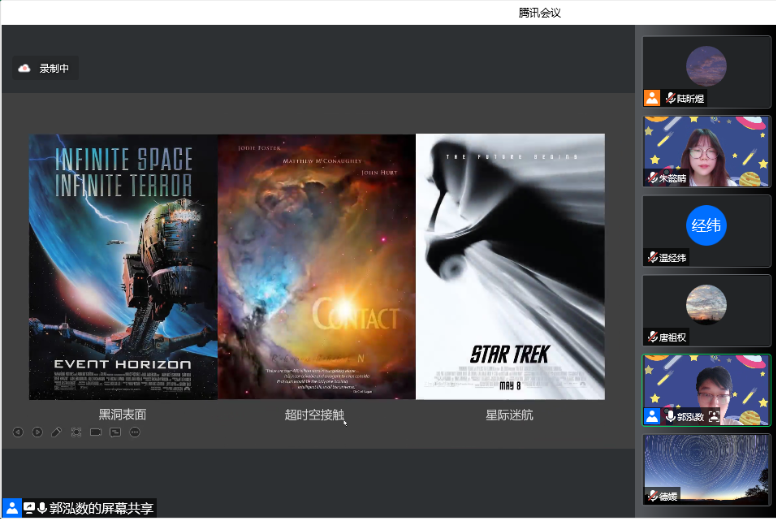The image size is (776, 519).
Task: Click the 腾讯会议 window title
Action: (x=539, y=13)
